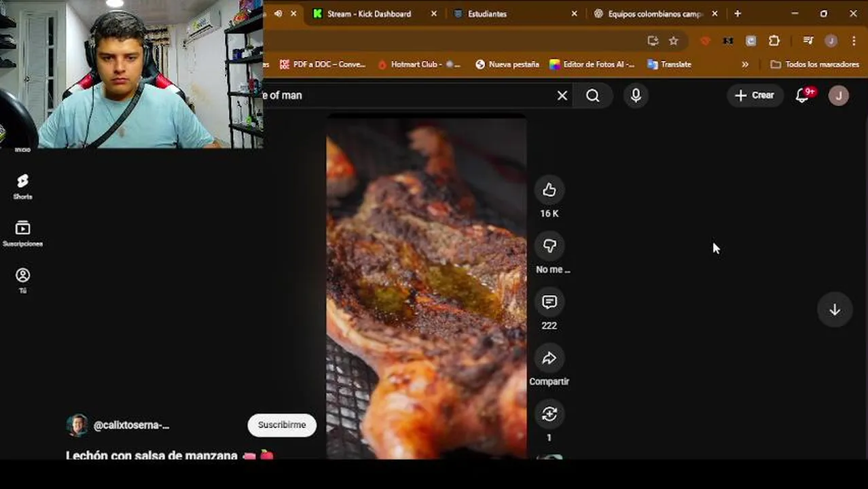Go to the next short with the down arrow
The height and width of the screenshot is (489, 868).
click(835, 310)
